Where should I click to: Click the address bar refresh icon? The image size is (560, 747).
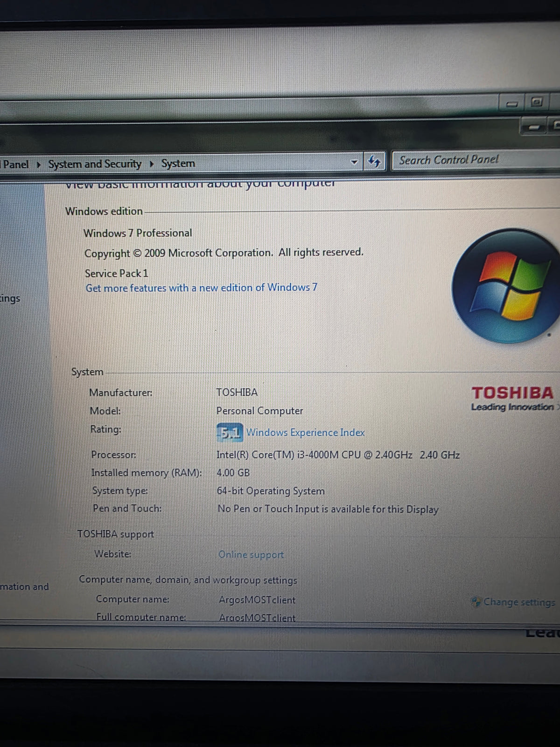pyautogui.click(x=374, y=162)
